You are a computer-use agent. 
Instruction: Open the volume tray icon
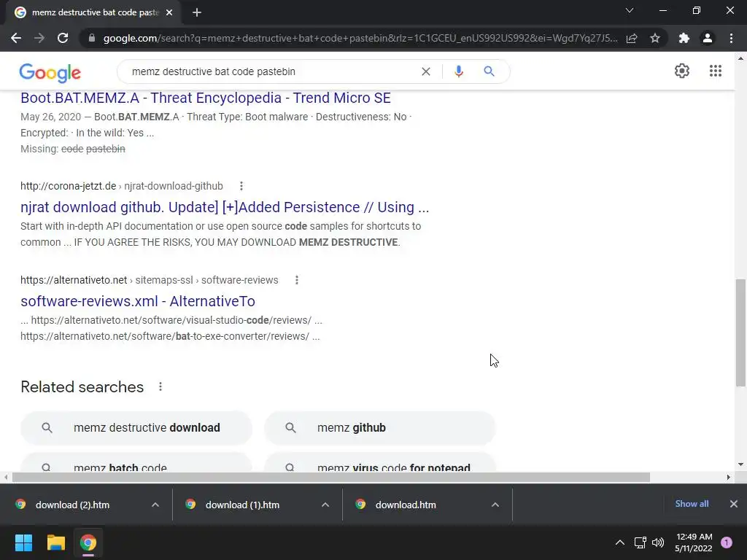(658, 542)
